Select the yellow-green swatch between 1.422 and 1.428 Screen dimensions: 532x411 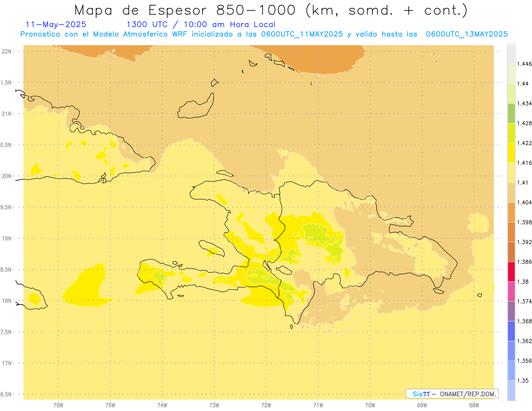tap(511, 133)
